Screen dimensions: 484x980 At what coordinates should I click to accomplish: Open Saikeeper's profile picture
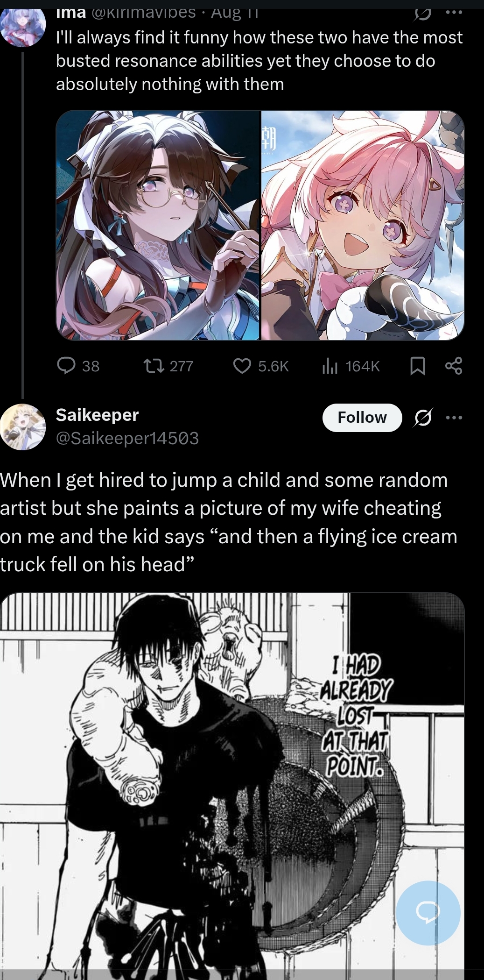23,426
